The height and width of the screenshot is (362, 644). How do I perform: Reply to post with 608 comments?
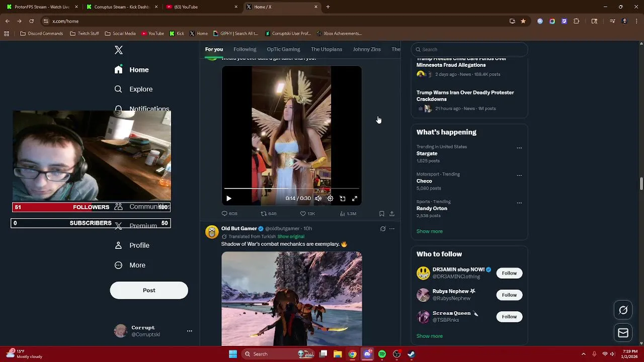(x=229, y=214)
